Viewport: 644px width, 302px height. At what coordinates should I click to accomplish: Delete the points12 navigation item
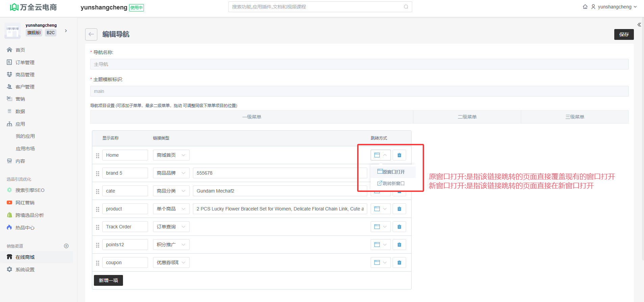(x=399, y=245)
